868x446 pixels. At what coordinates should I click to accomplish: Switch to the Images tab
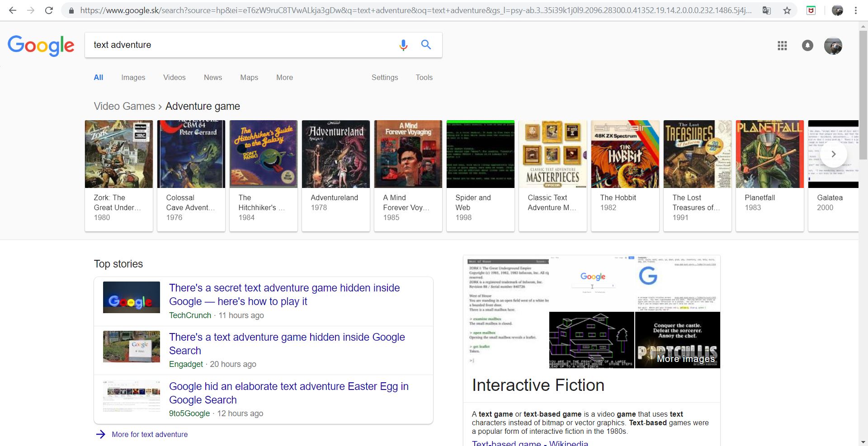(133, 77)
